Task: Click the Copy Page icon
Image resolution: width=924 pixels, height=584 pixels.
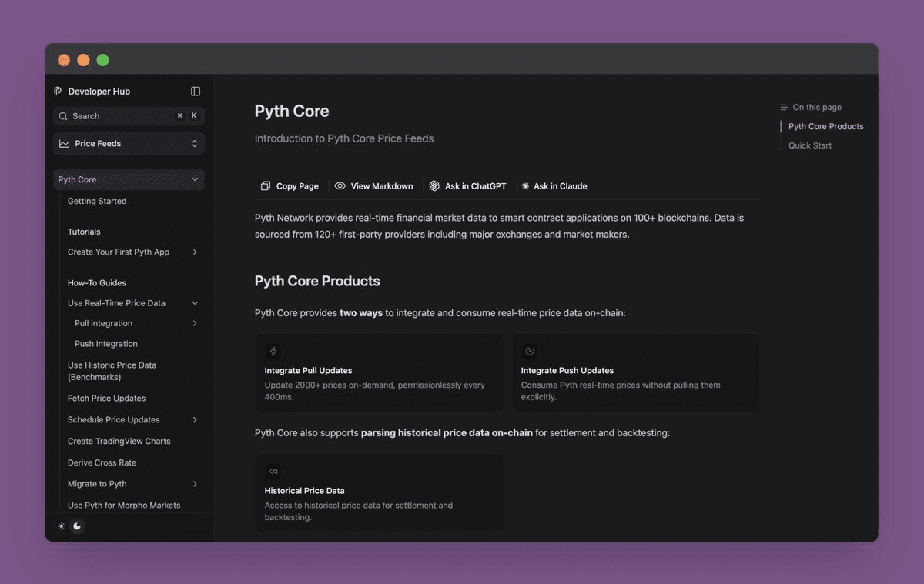Action: tap(265, 185)
